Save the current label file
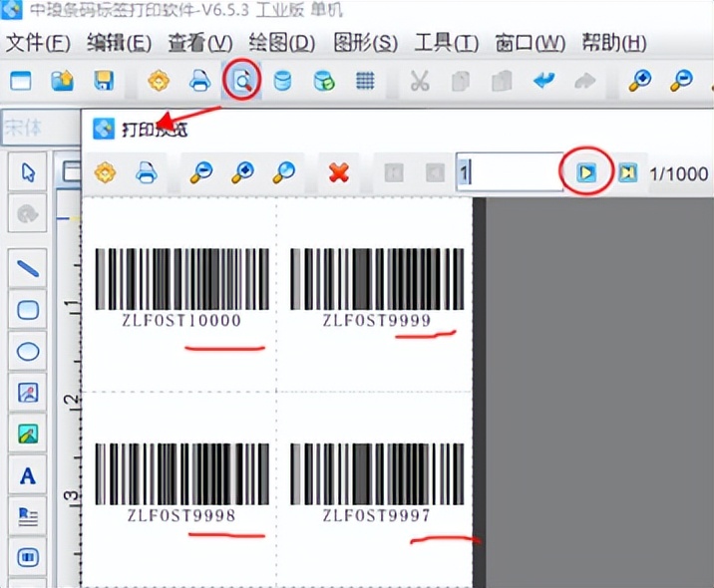This screenshot has width=714, height=588. (x=104, y=82)
